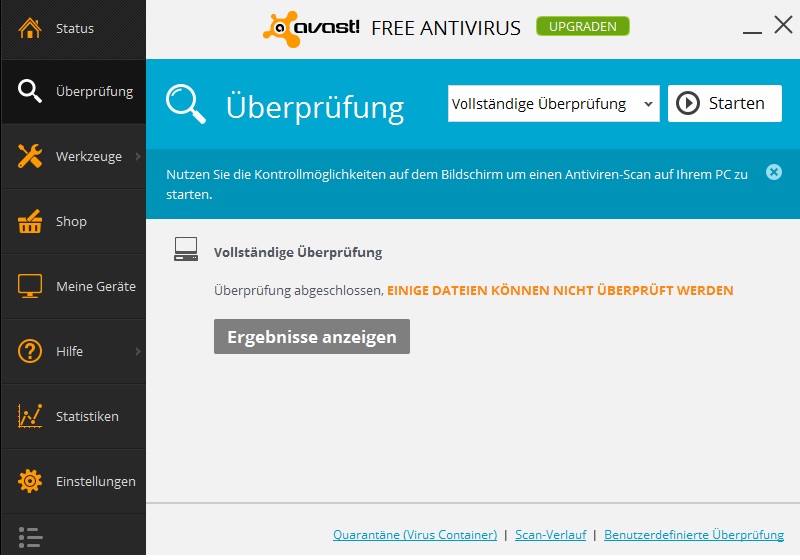800x560 pixels.
Task: Go to Statistiken menu label
Action: (x=87, y=417)
